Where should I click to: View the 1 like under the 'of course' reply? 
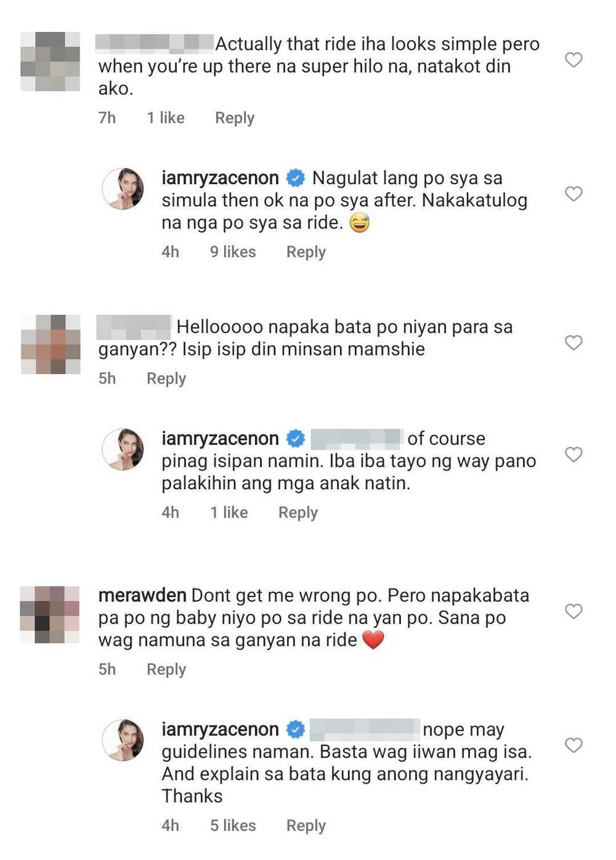[x=229, y=513]
